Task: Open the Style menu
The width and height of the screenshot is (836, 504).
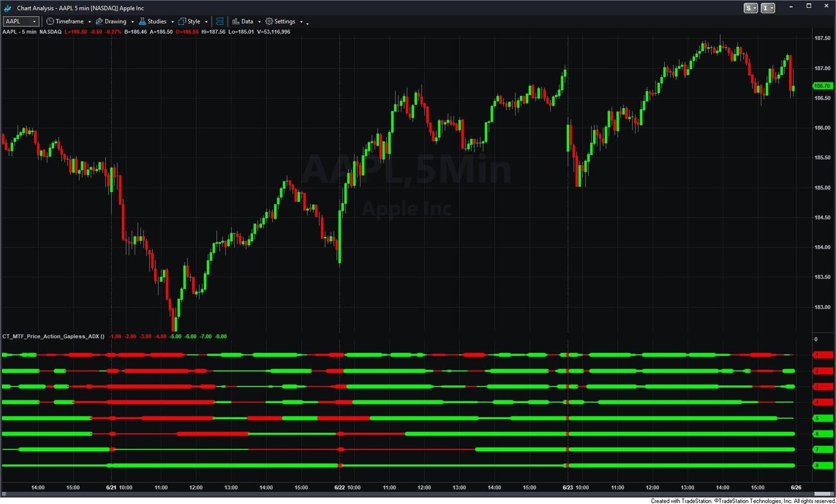Action: (x=189, y=21)
